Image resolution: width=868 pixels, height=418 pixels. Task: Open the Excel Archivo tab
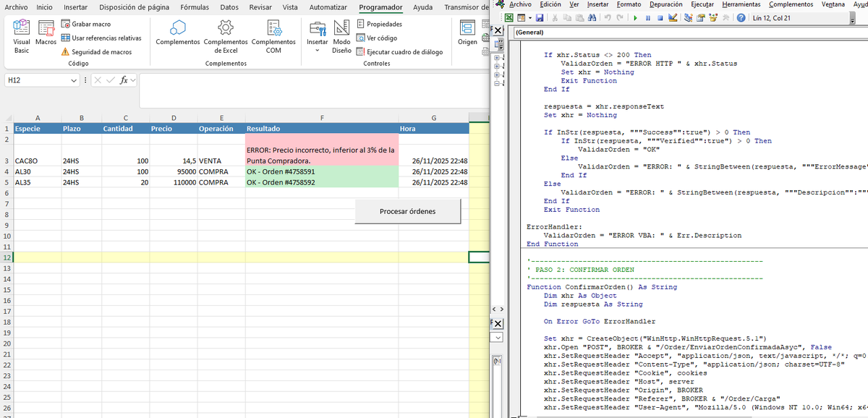pyautogui.click(x=16, y=7)
